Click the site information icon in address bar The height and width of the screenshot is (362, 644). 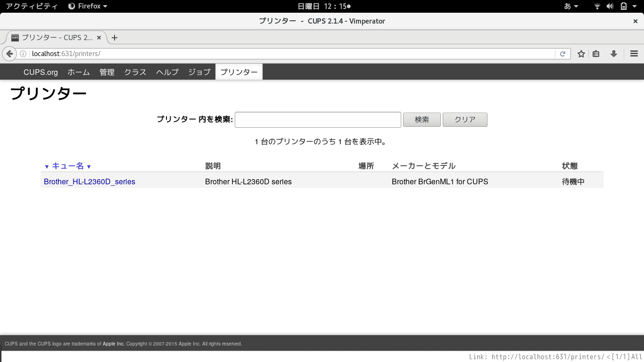[x=23, y=54]
